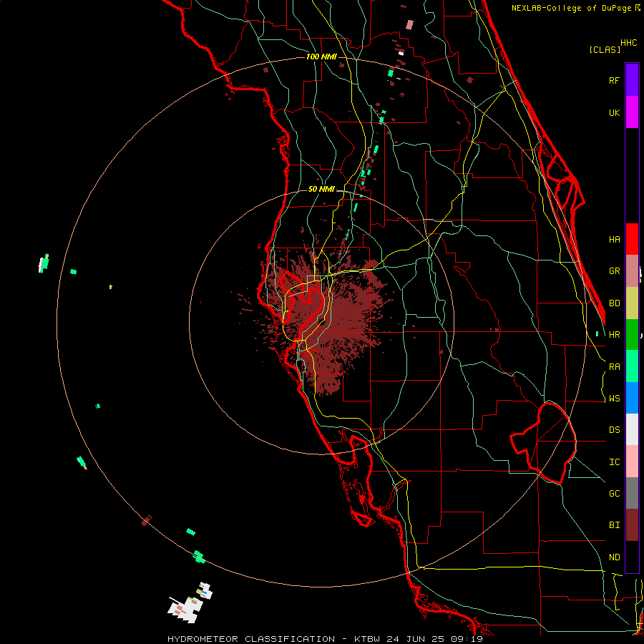Image resolution: width=644 pixels, height=644 pixels.
Task: Click the RA light green legend swatch
Action: (632, 366)
